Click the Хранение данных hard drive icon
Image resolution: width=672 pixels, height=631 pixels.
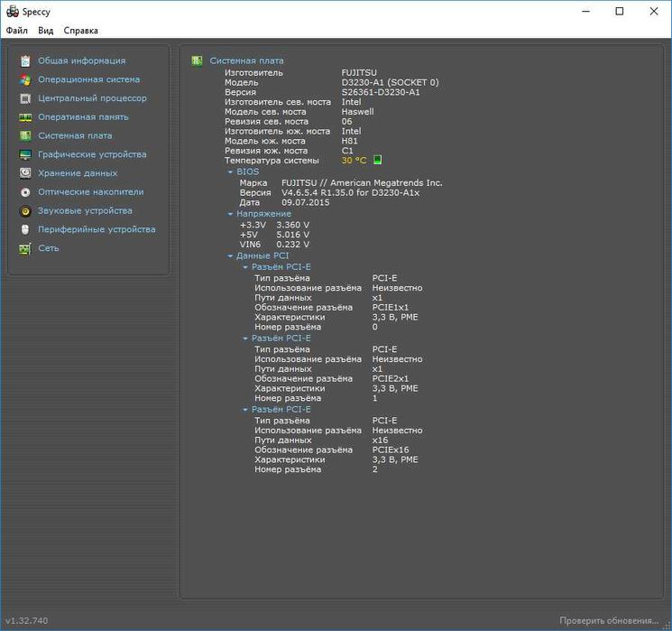pos(25,173)
